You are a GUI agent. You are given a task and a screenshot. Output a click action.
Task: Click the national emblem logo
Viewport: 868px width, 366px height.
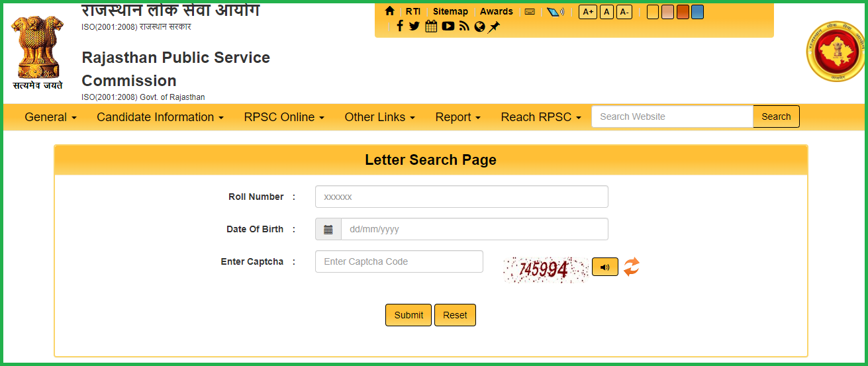38,53
